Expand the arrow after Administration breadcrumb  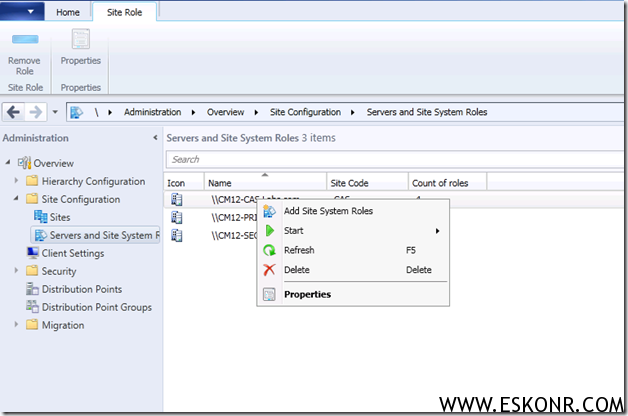click(x=193, y=113)
